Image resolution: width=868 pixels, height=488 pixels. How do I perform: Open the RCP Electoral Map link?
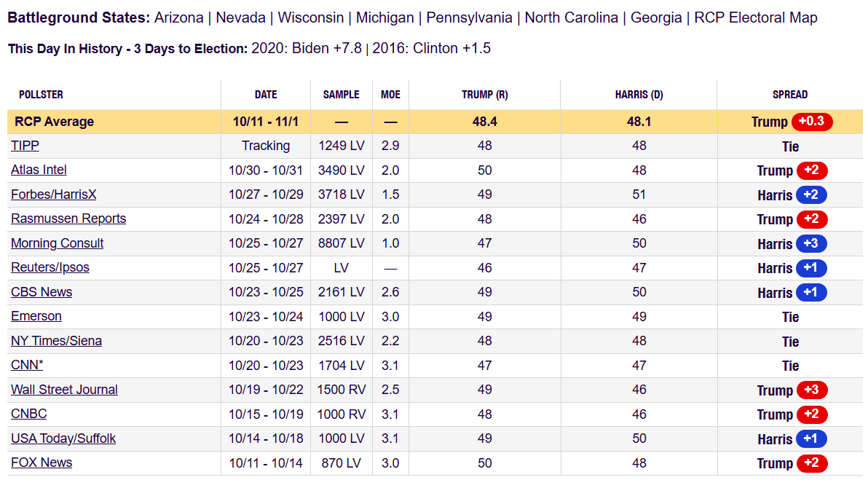tap(755, 17)
